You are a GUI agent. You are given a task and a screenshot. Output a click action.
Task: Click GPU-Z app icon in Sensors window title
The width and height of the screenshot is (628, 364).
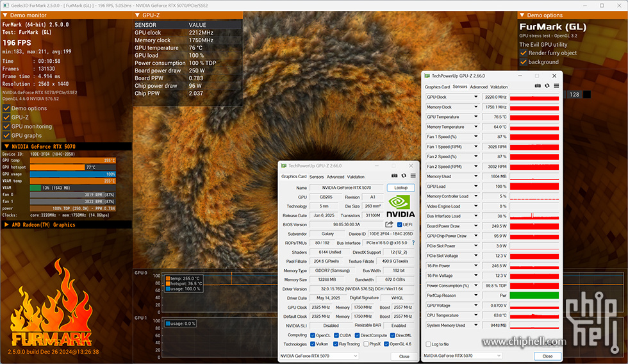click(x=427, y=76)
